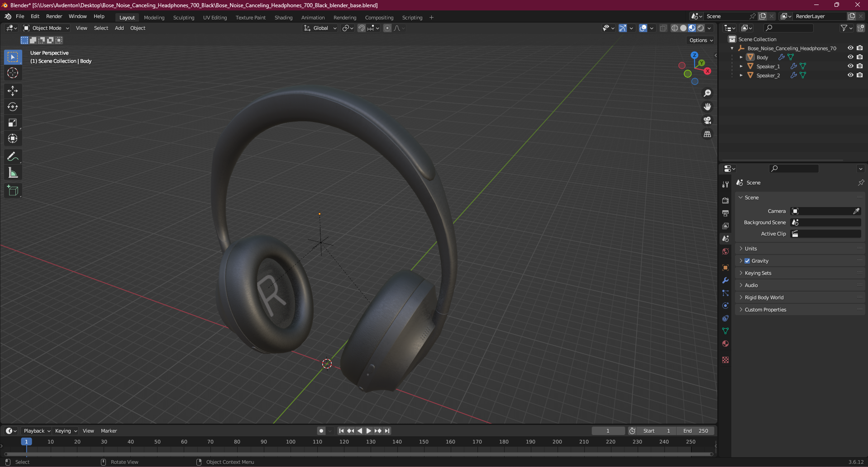
Task: Open the timeline Keying popover
Action: 66,431
